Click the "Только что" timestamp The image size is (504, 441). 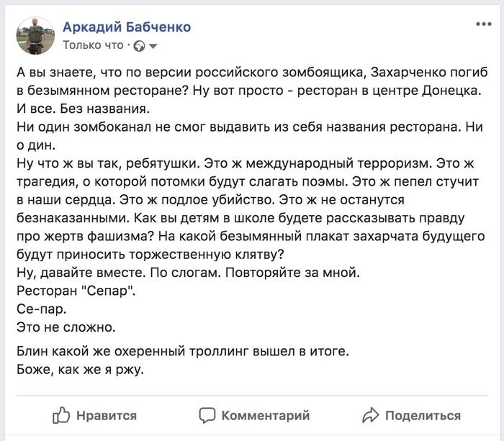tap(93, 45)
